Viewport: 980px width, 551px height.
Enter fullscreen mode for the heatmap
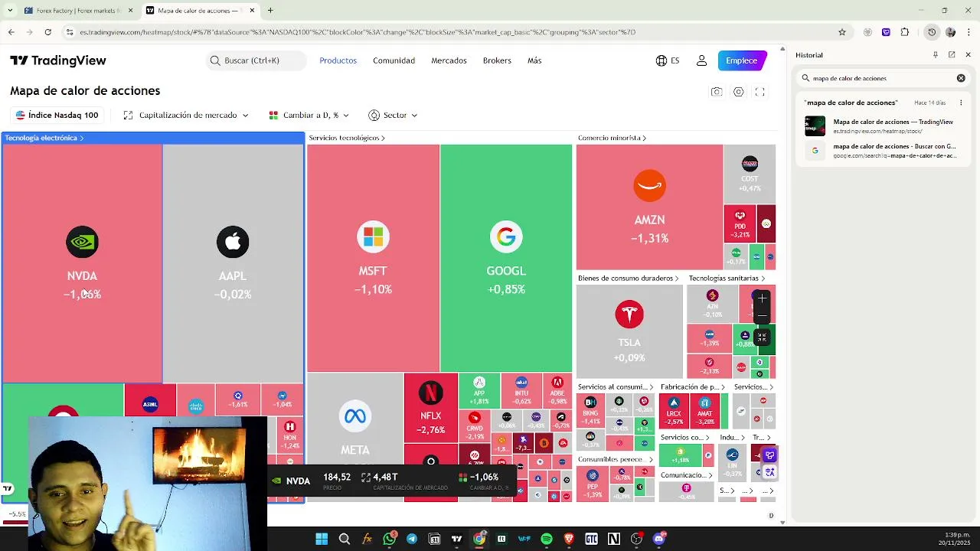(760, 92)
